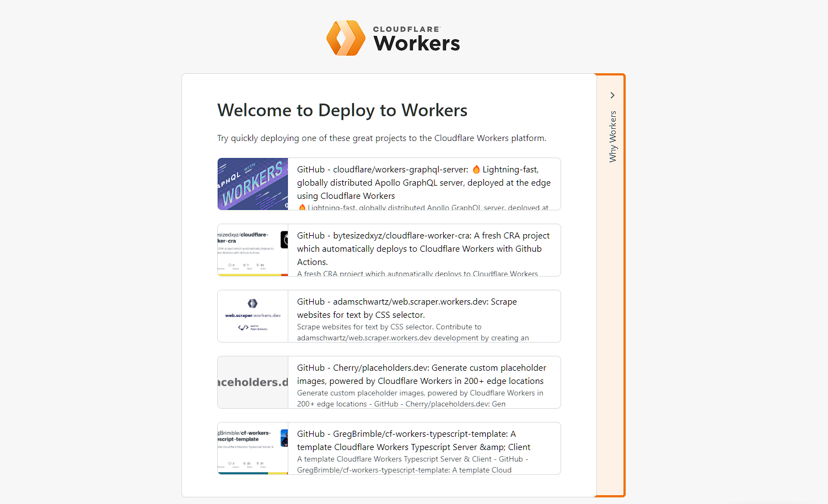Open the GregBrimble/cf-workers-typescript-template project title
Image resolution: width=828 pixels, height=504 pixels.
point(413,440)
